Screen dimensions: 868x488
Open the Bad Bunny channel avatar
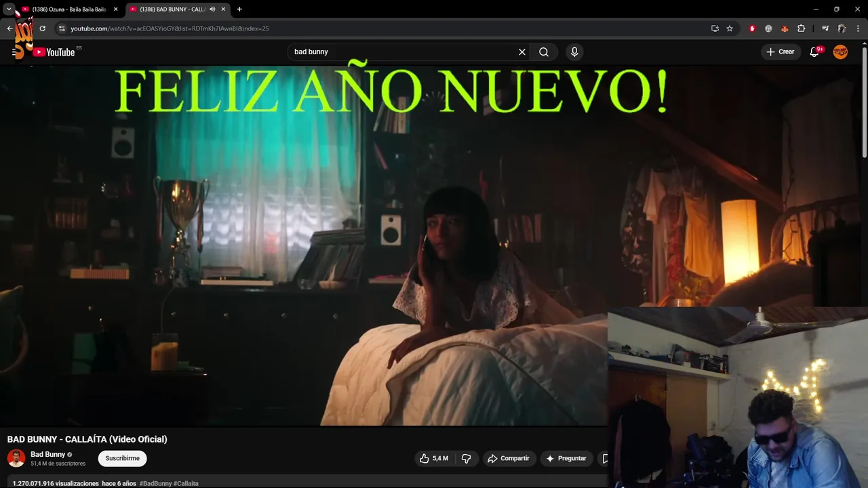point(16,458)
